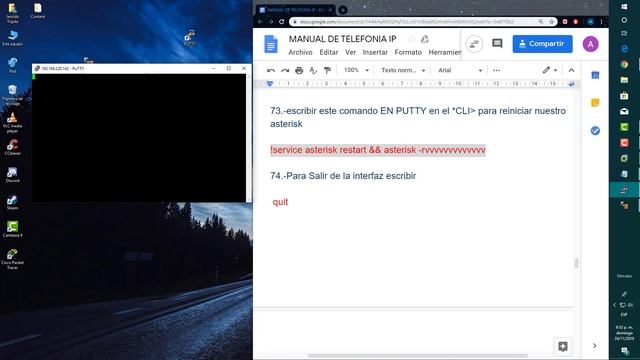Bookmark this page with the star icon

tap(551, 22)
